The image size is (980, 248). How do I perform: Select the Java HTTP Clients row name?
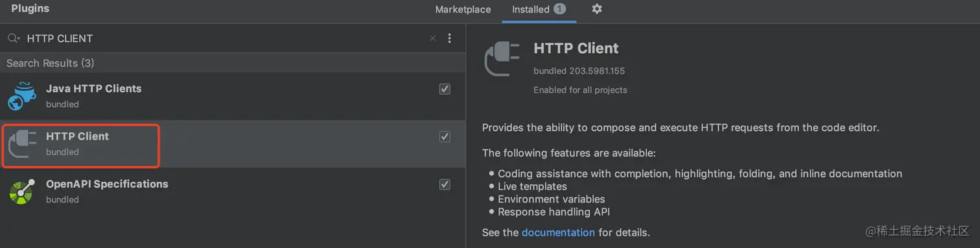(x=93, y=88)
